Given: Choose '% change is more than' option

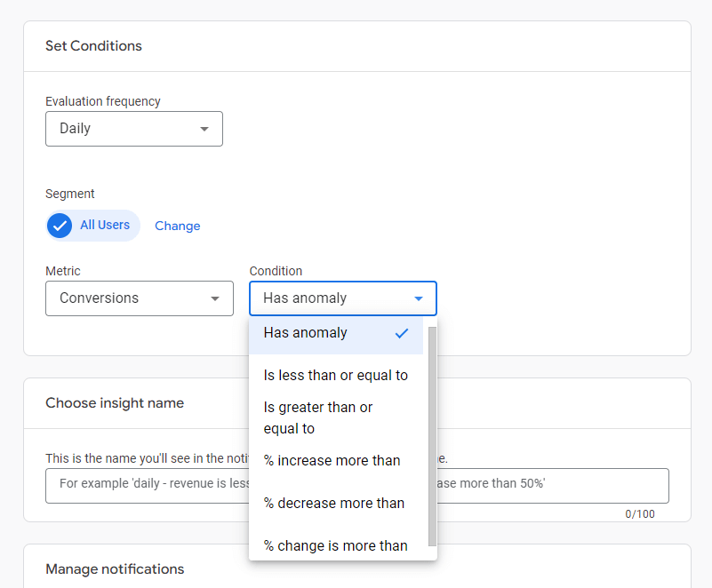Looking at the screenshot, I should coord(335,545).
